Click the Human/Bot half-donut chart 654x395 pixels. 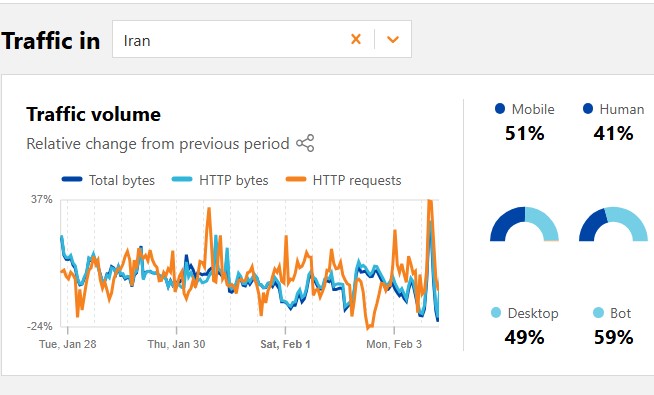point(613,224)
